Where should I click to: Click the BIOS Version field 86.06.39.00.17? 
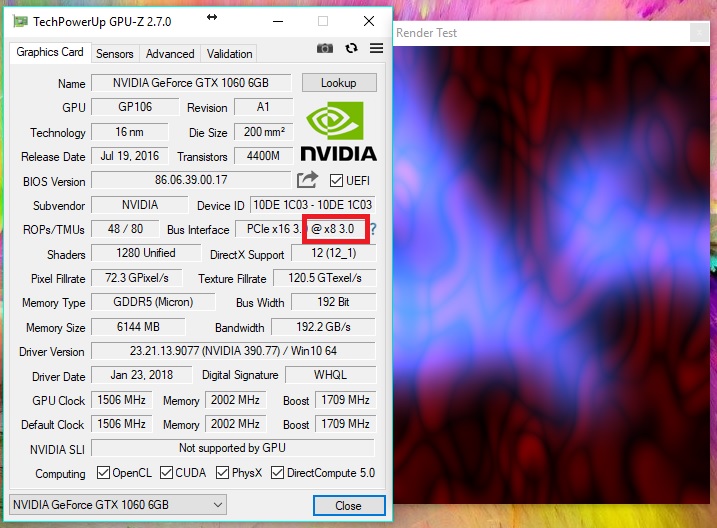tap(191, 180)
